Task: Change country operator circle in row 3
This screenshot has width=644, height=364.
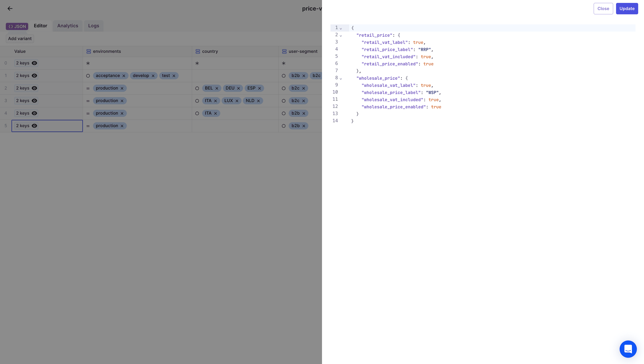Action: [x=197, y=101]
